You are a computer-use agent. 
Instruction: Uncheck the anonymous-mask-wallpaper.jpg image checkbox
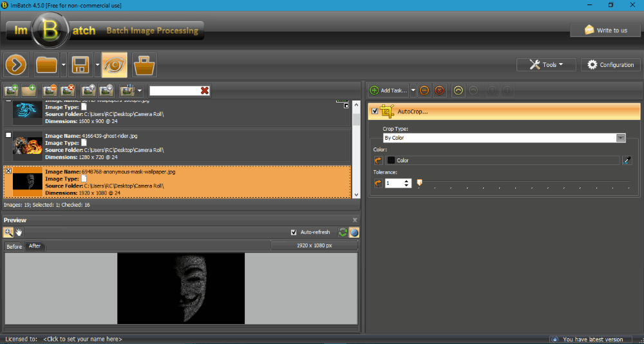click(x=8, y=171)
